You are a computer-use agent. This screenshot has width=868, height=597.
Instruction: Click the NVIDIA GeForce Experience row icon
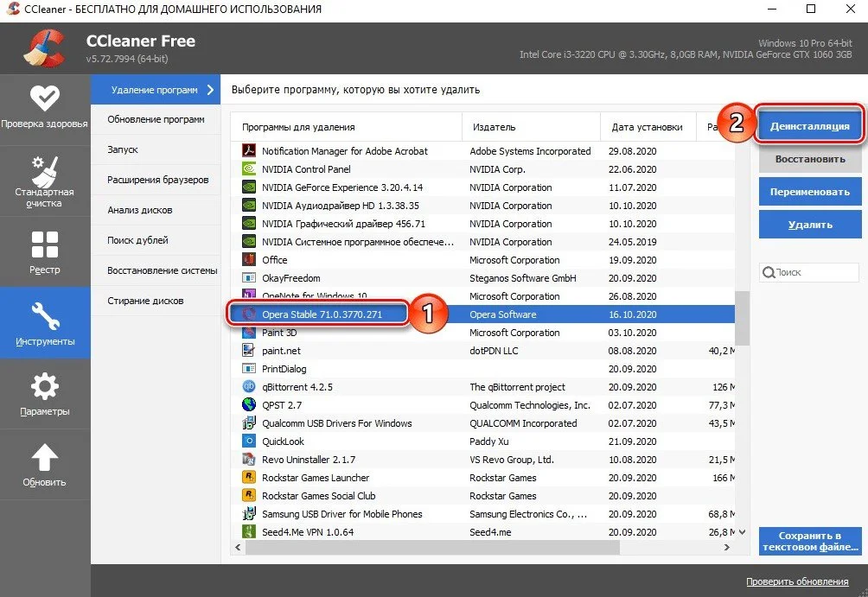[249, 187]
